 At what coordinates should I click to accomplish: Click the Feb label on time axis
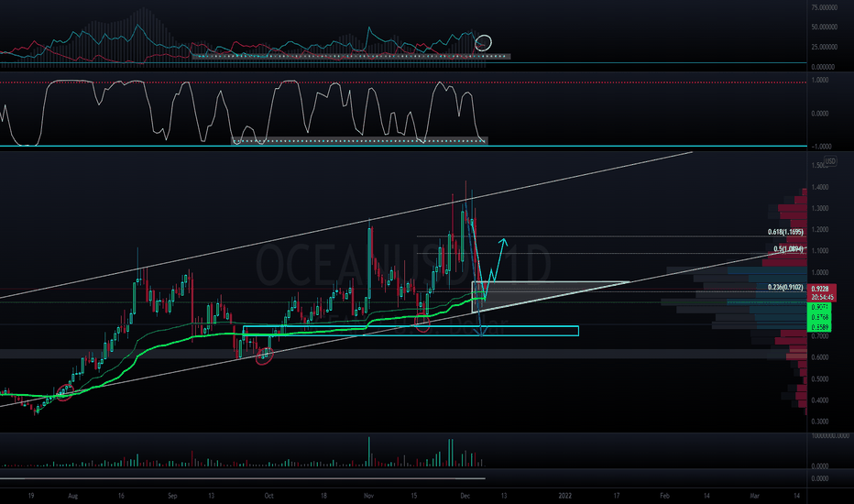click(x=664, y=496)
